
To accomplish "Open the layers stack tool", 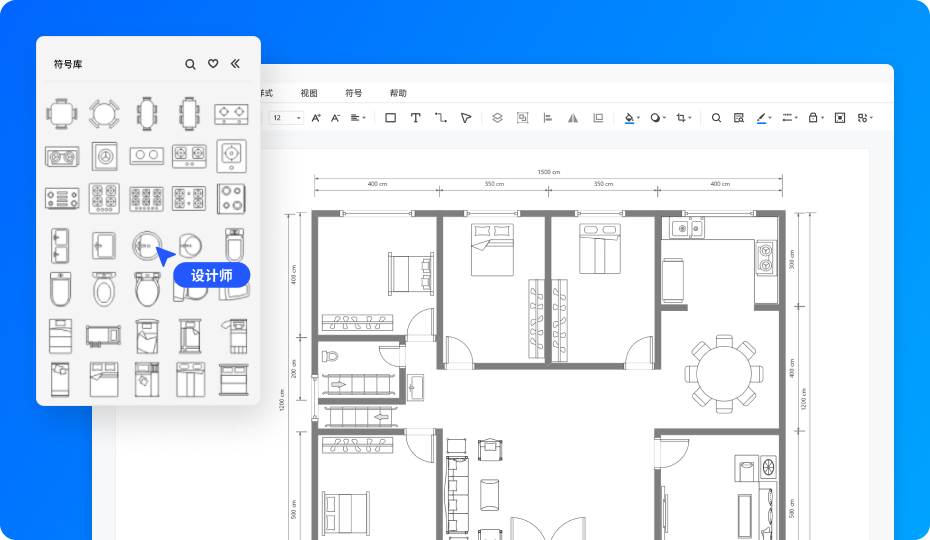I will point(497,117).
